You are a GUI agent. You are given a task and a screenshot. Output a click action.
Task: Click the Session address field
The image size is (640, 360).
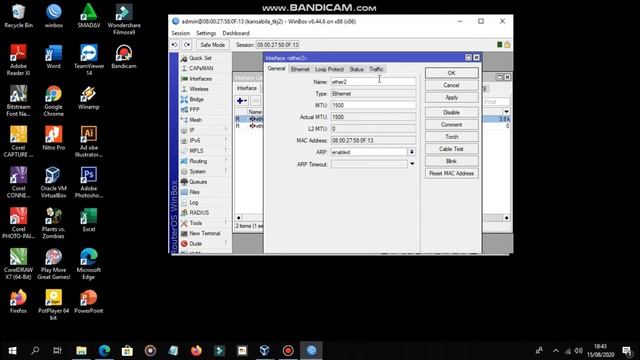pos(278,44)
